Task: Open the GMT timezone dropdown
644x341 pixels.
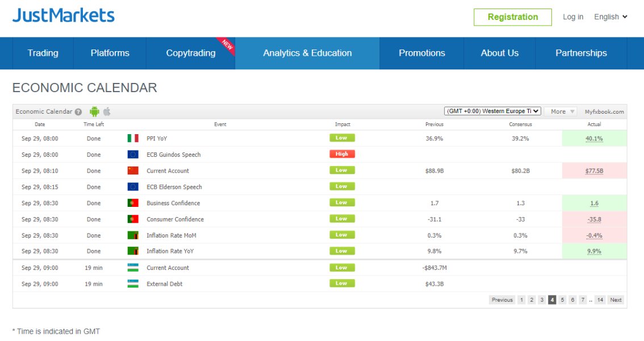Action: pos(492,111)
